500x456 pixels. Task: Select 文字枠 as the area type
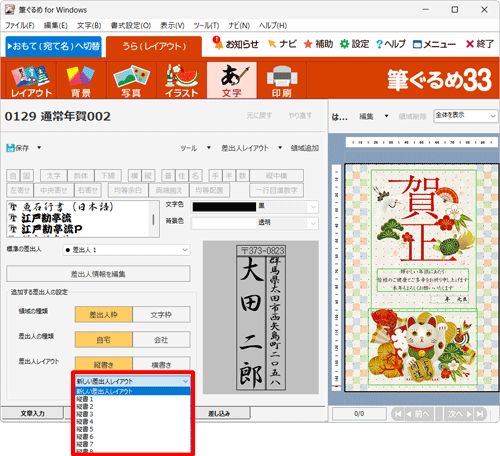pos(161,314)
